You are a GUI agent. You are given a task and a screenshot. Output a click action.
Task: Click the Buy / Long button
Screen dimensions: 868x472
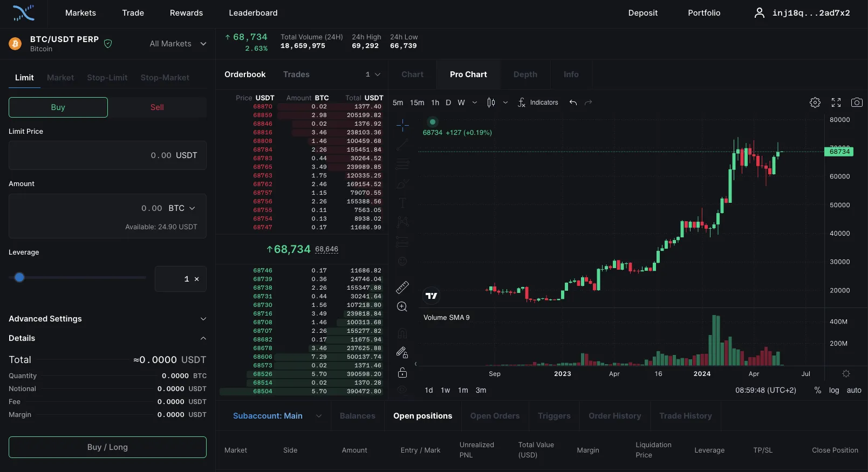click(107, 447)
